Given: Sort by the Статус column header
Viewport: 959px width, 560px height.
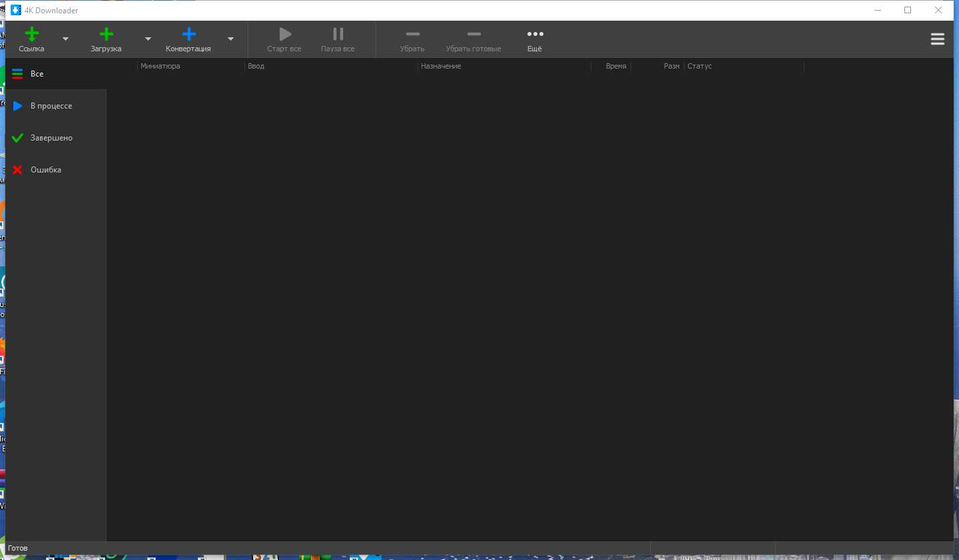Looking at the screenshot, I should point(744,66).
